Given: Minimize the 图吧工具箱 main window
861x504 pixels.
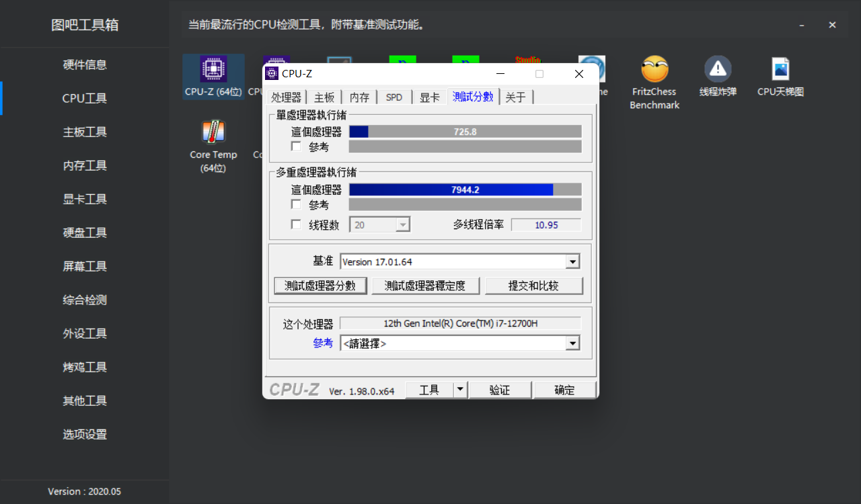Looking at the screenshot, I should pos(802,25).
